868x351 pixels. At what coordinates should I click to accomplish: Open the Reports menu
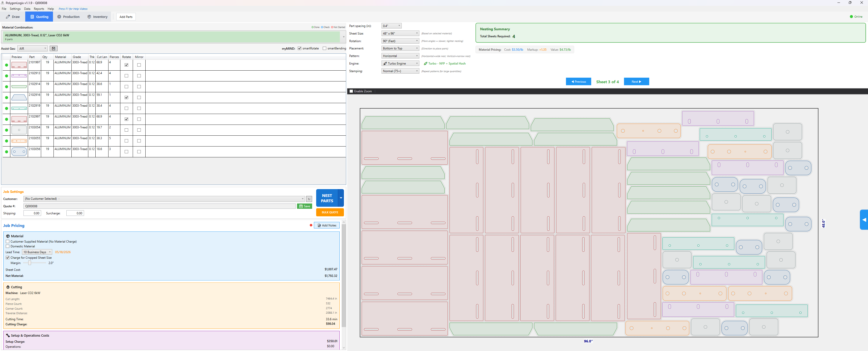point(39,9)
